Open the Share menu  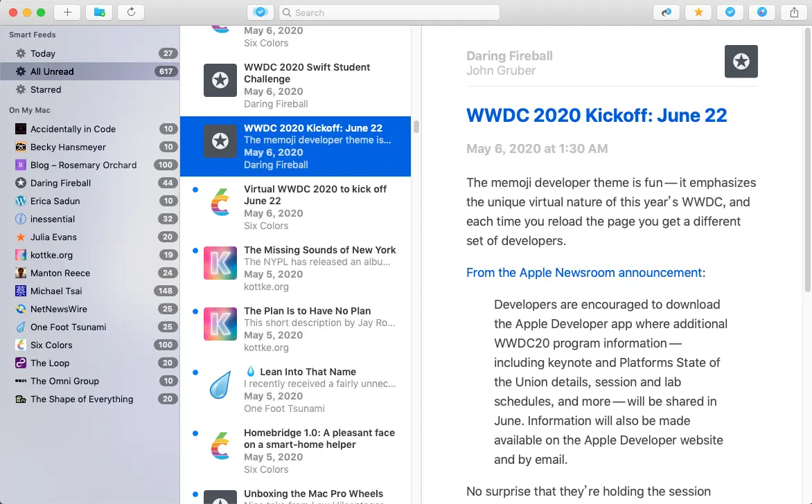[794, 12]
